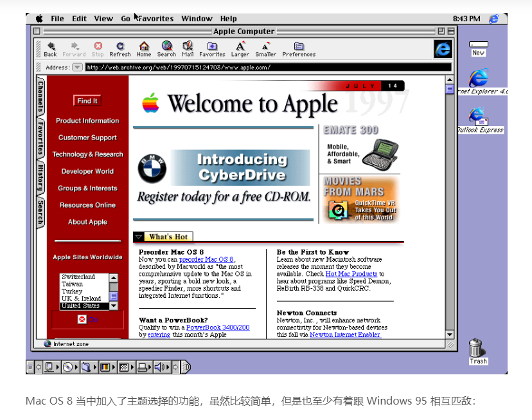The width and height of the screenshot is (532, 420).
Task: Open the Favorites explorer bar side tab
Action: [x=40, y=138]
